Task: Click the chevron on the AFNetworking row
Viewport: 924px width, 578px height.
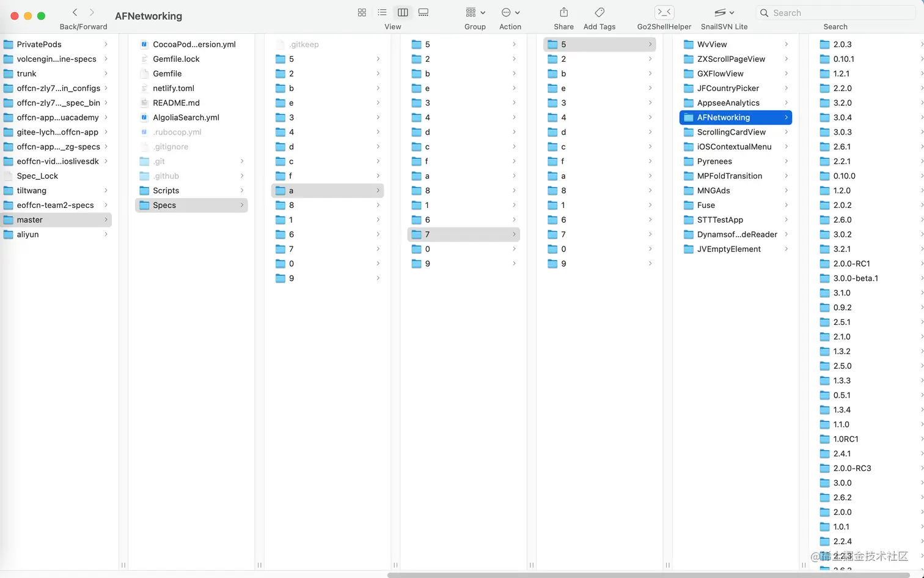Action: [x=786, y=117]
